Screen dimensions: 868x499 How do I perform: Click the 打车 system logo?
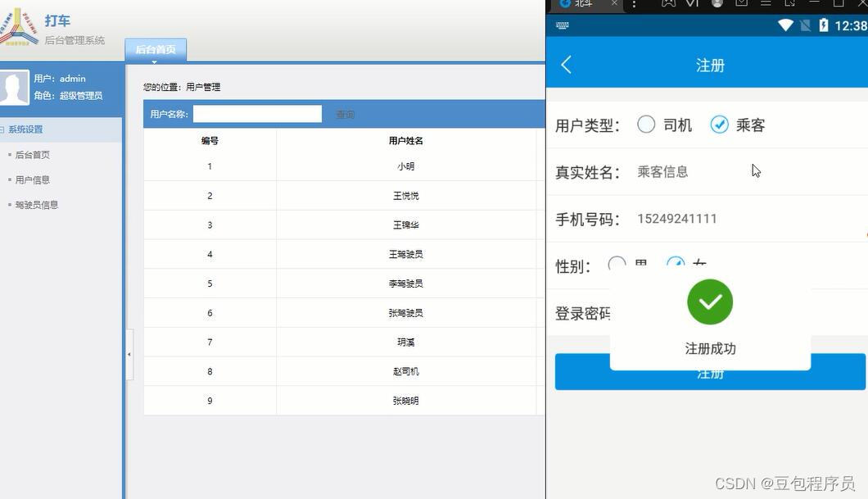20,26
